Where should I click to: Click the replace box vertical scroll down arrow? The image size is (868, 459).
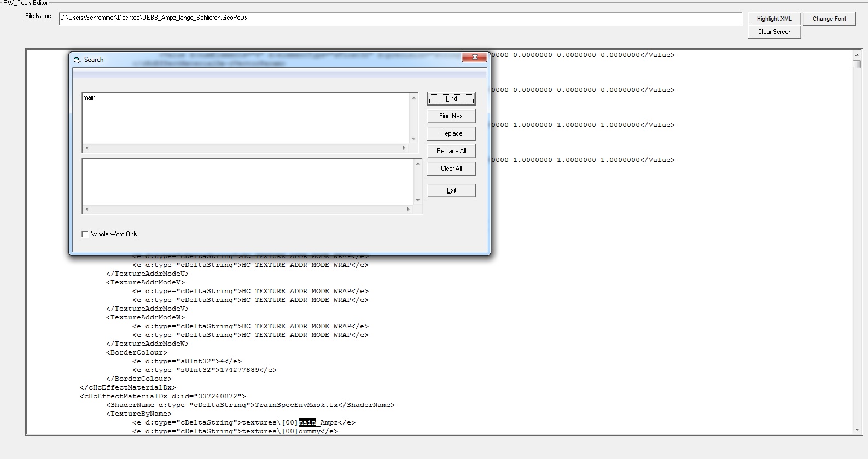418,200
